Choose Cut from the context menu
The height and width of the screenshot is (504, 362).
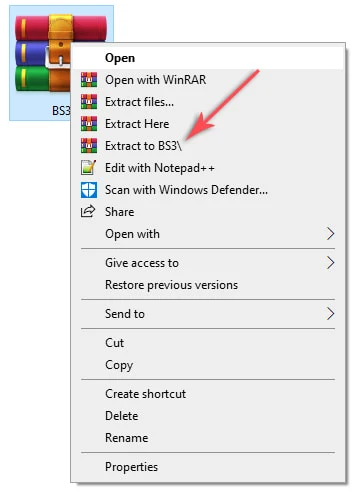click(208, 343)
